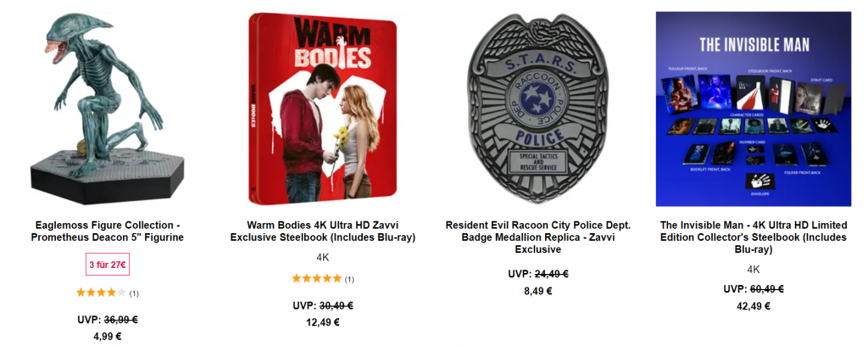Click the 8,49 € badge medallion price
The height and width of the screenshot is (346, 868).
538,290
